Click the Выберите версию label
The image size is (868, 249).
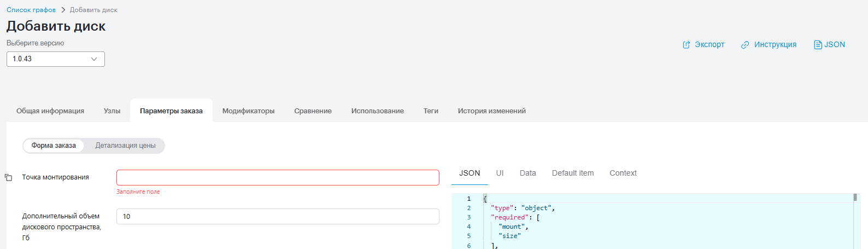click(36, 43)
